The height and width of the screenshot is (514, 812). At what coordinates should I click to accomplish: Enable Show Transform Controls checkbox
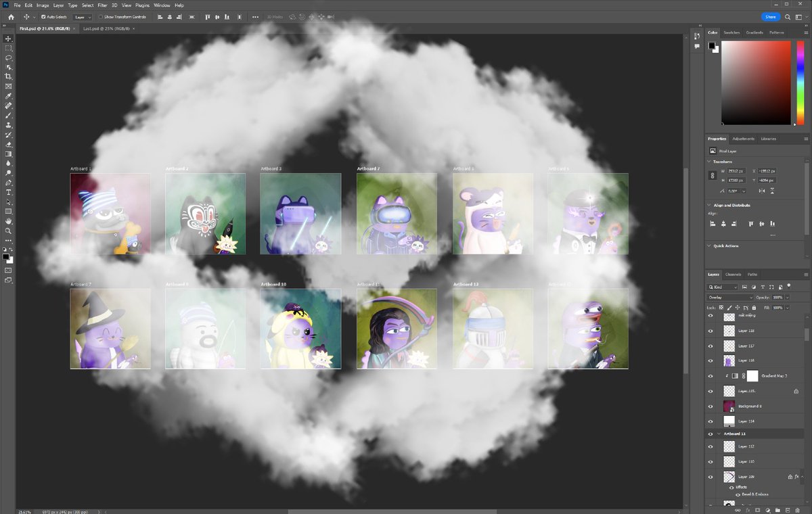(101, 16)
